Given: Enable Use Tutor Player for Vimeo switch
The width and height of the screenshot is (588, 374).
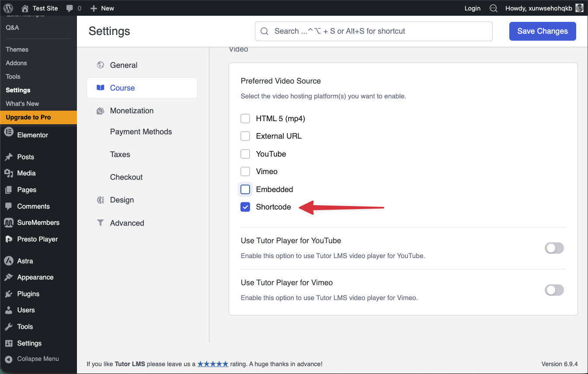Looking at the screenshot, I should point(554,290).
